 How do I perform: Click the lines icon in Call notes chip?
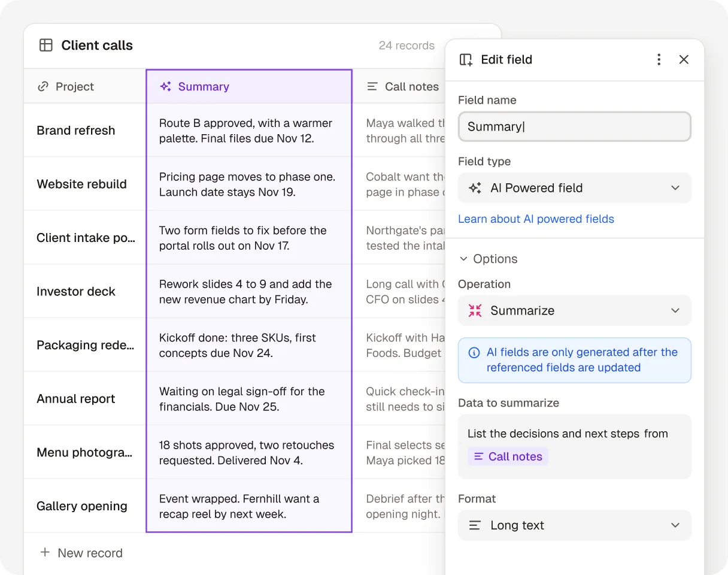point(478,456)
